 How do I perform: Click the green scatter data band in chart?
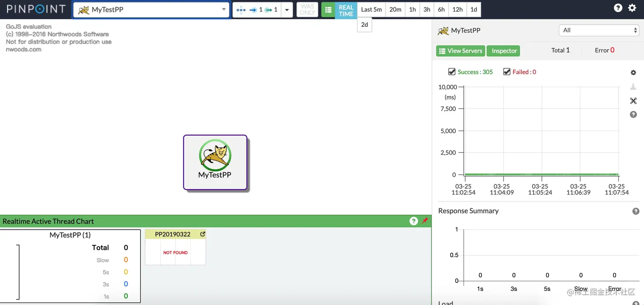[x=541, y=174]
